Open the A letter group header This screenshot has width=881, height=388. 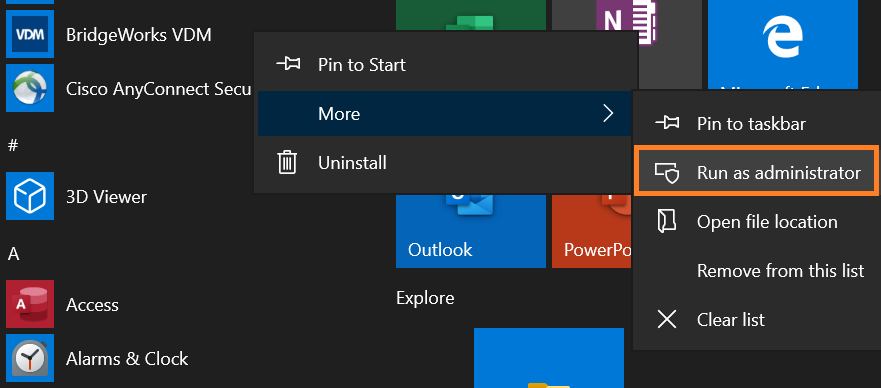[x=13, y=254]
